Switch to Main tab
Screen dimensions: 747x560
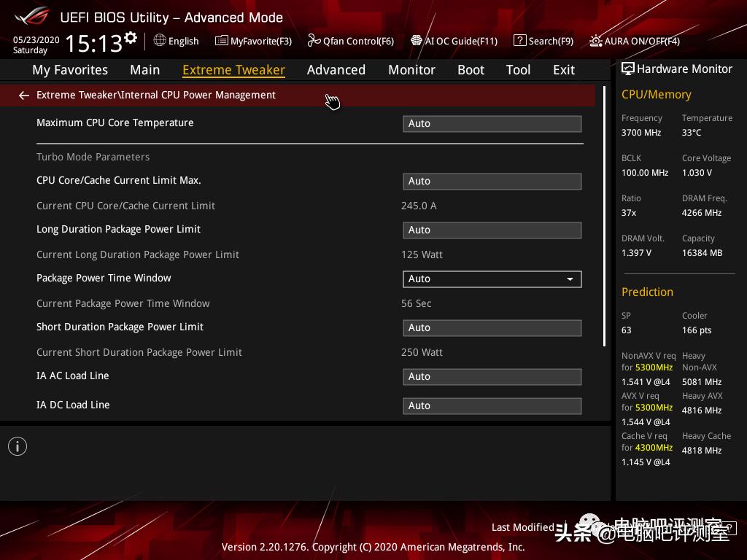(145, 70)
